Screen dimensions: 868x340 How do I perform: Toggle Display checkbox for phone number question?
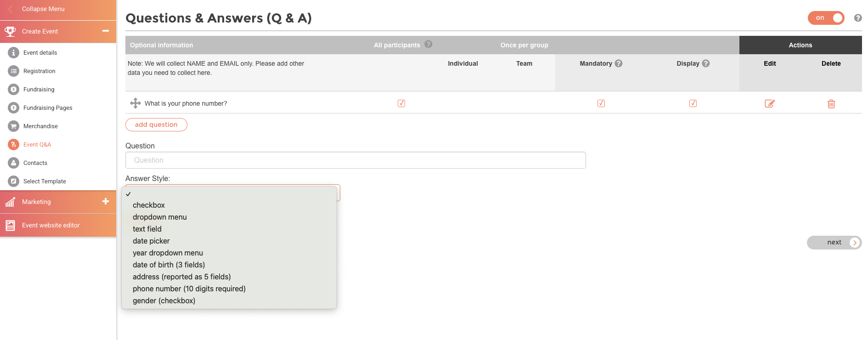pyautogui.click(x=693, y=103)
